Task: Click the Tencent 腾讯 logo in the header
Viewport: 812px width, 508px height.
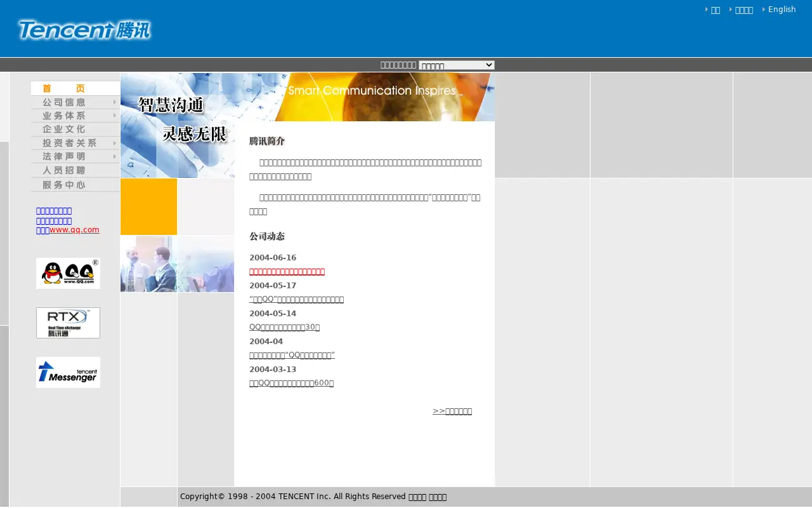Action: tap(84, 30)
